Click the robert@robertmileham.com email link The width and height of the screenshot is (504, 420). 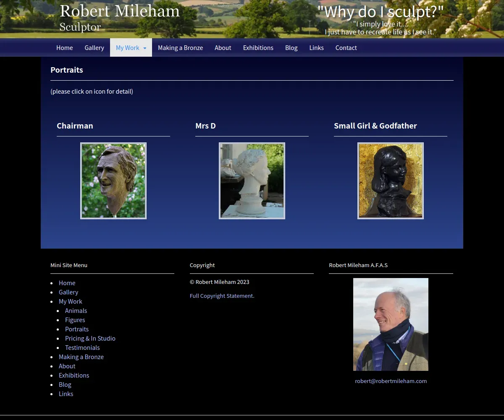(x=391, y=381)
